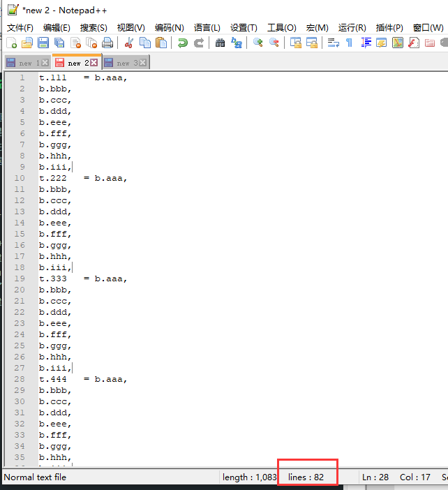Open the 宏(M) menu
Image resolution: width=448 pixels, height=490 pixels.
click(x=317, y=28)
